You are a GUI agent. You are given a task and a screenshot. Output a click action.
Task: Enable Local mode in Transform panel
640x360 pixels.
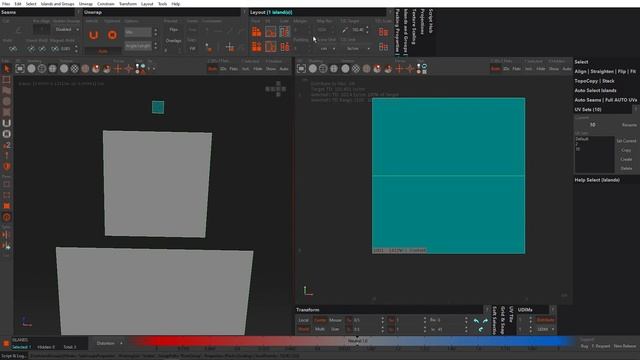coord(303,320)
